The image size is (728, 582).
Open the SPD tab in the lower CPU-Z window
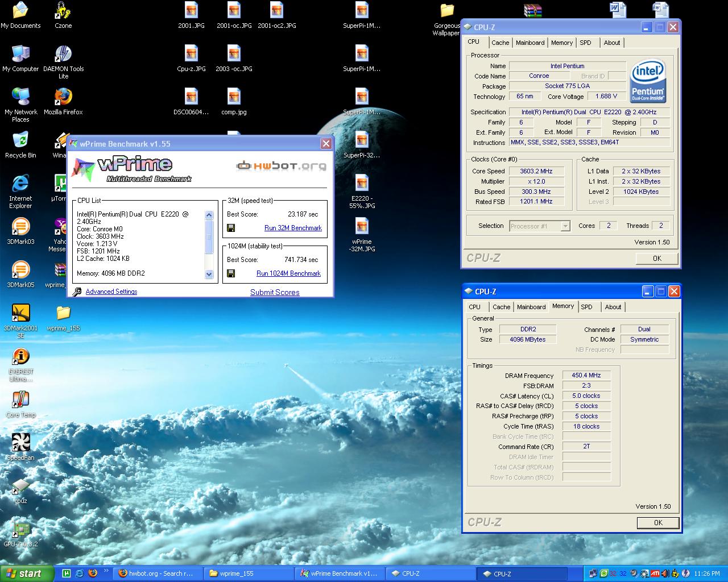[587, 307]
